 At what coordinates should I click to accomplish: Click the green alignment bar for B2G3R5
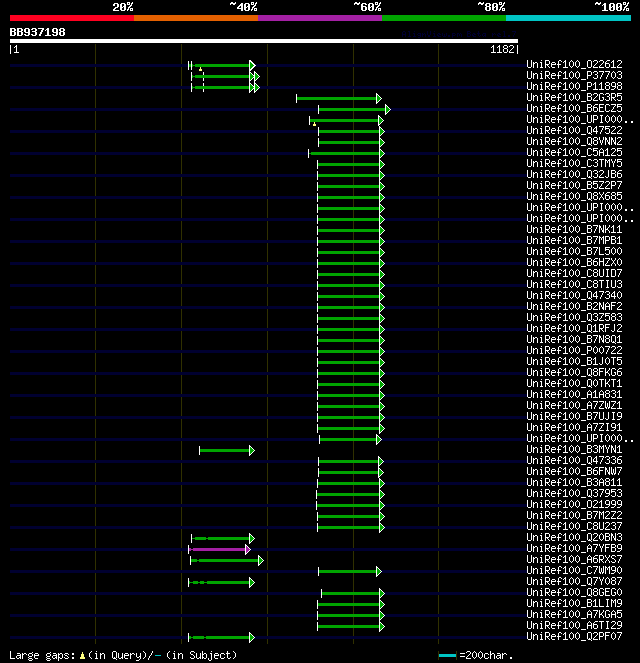[337, 99]
